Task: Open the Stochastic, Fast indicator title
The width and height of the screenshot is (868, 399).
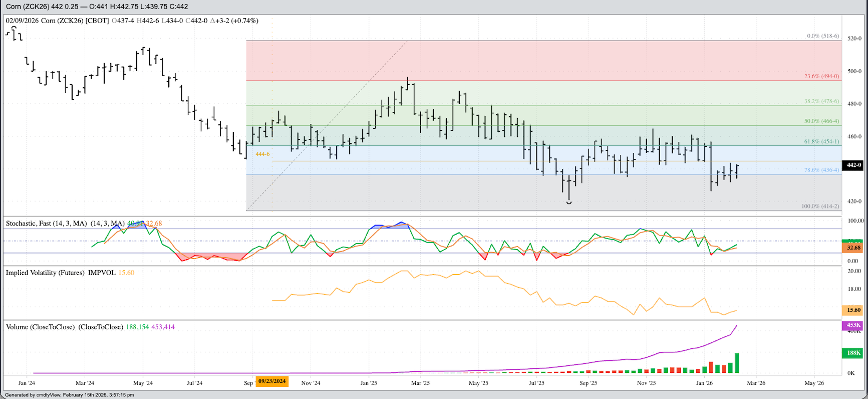Action: (x=46, y=224)
